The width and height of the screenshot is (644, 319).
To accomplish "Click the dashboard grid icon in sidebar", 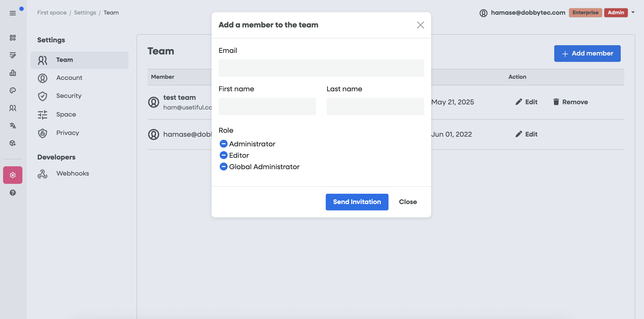I will pyautogui.click(x=13, y=38).
